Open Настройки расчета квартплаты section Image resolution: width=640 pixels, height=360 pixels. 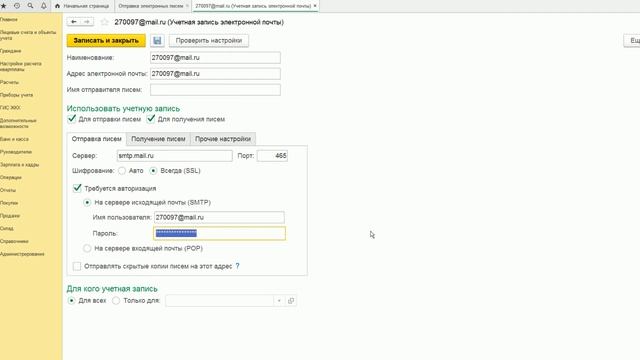(x=21, y=67)
